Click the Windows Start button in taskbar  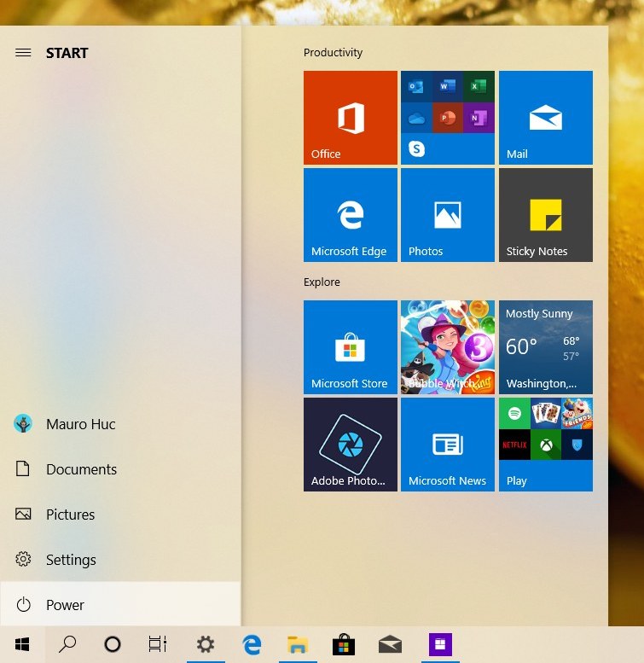[x=22, y=644]
